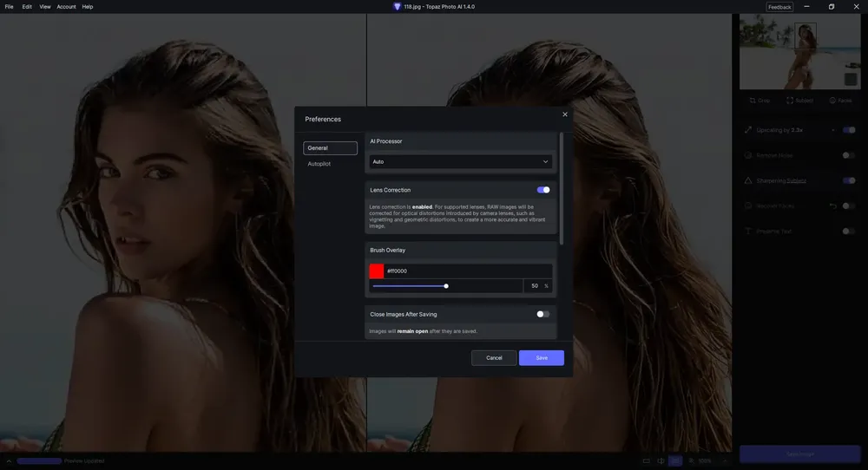Click the Feedback button in title bar

[779, 7]
